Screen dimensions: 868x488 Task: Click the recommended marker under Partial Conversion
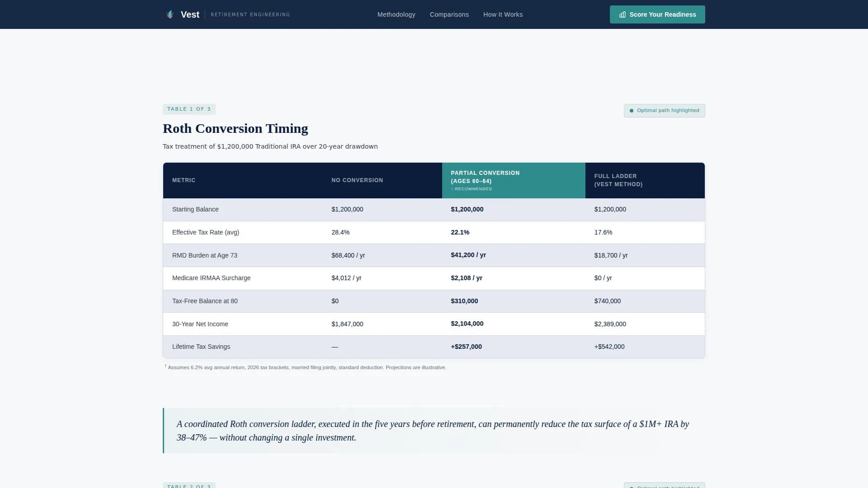(471, 188)
